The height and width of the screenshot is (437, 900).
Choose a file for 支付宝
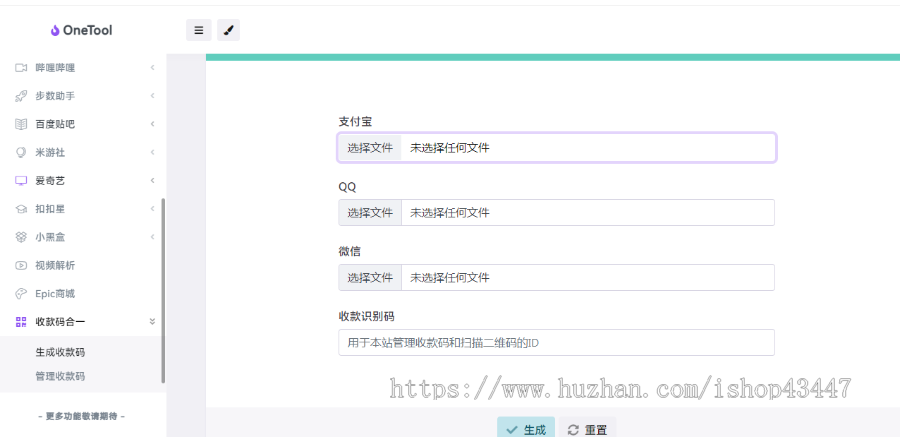[370, 148]
